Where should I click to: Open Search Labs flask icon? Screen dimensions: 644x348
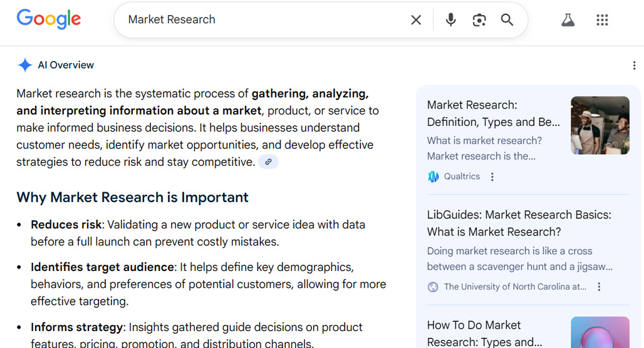tap(568, 19)
